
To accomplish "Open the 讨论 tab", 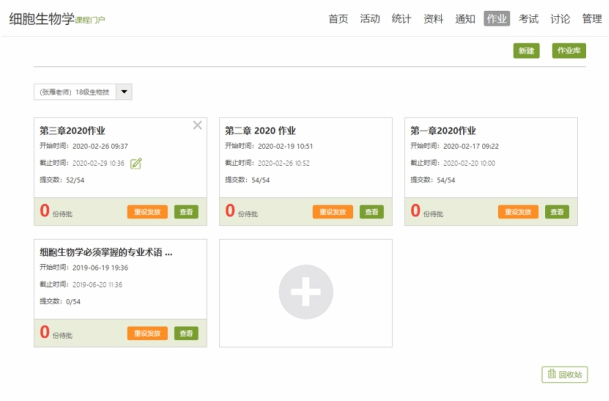I will pos(560,19).
